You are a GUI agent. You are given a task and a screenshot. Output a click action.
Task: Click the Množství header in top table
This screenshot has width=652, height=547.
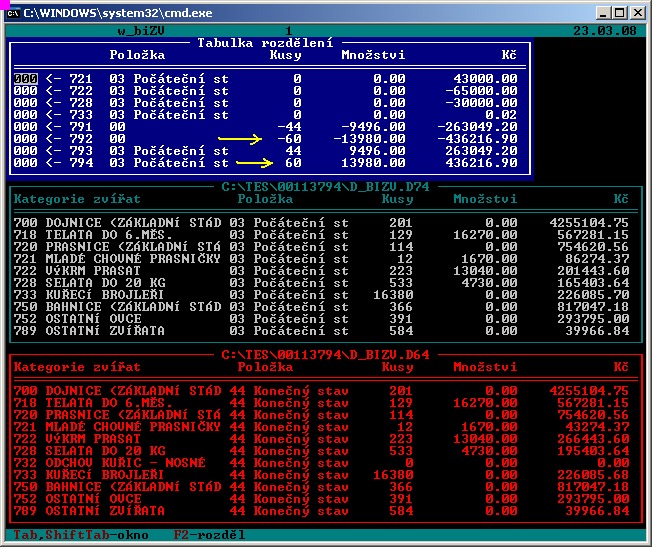[373, 55]
